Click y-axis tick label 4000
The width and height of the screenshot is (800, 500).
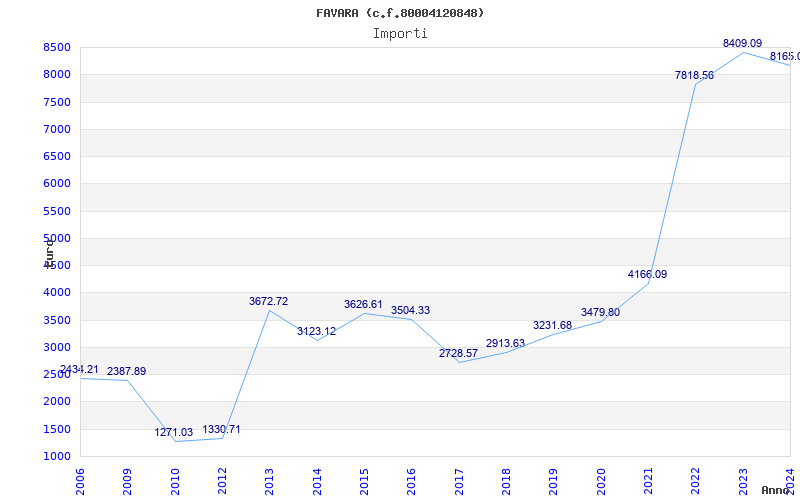pos(57,293)
